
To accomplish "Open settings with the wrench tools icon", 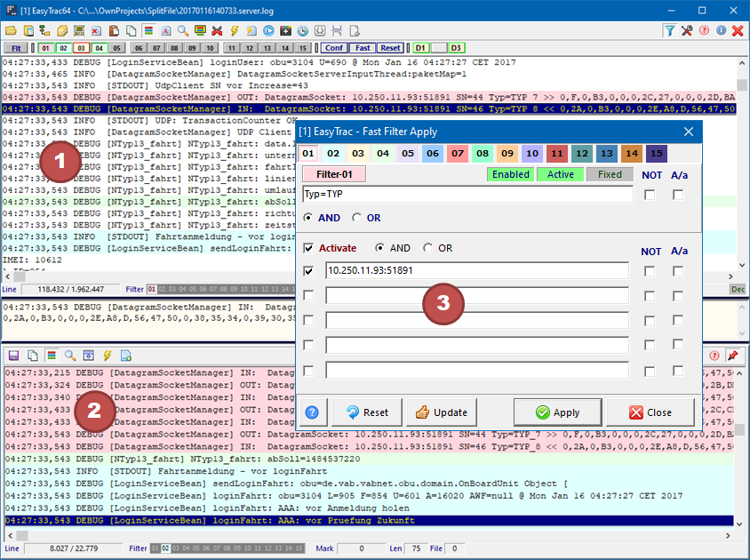I will [x=687, y=31].
